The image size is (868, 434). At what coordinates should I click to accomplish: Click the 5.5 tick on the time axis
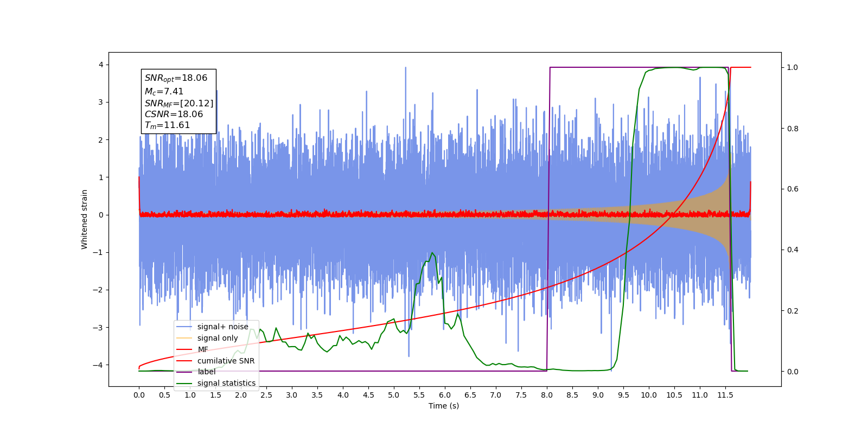[x=419, y=395]
